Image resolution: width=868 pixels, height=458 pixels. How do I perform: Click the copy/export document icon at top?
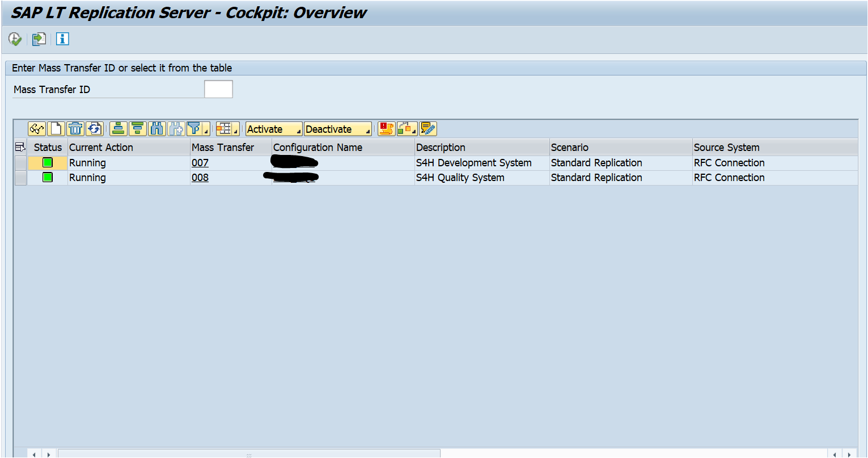[37, 39]
